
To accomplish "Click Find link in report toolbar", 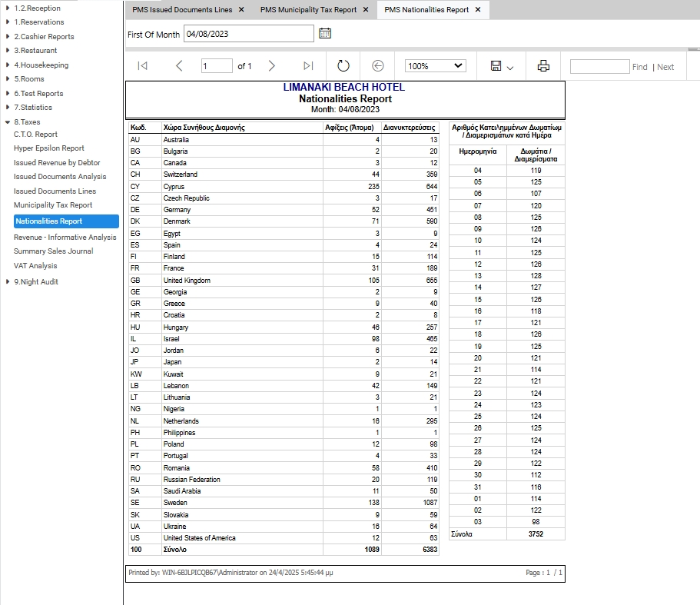I will click(639, 67).
